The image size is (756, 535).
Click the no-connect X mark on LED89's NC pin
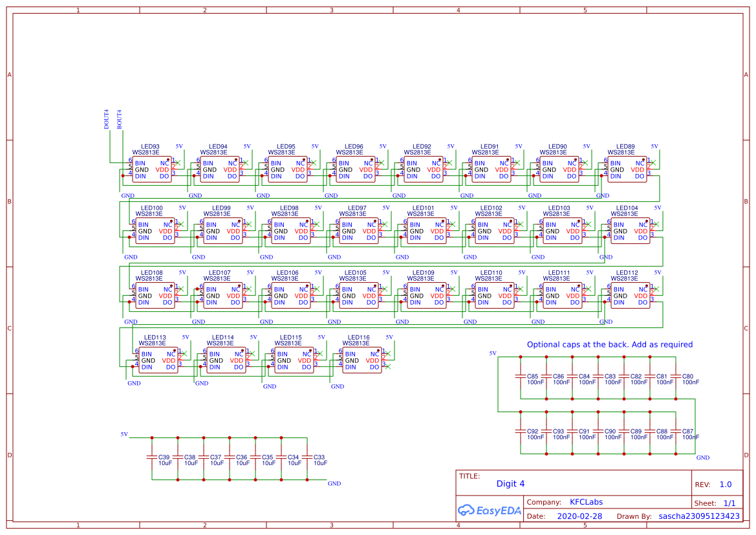pyautogui.click(x=653, y=161)
